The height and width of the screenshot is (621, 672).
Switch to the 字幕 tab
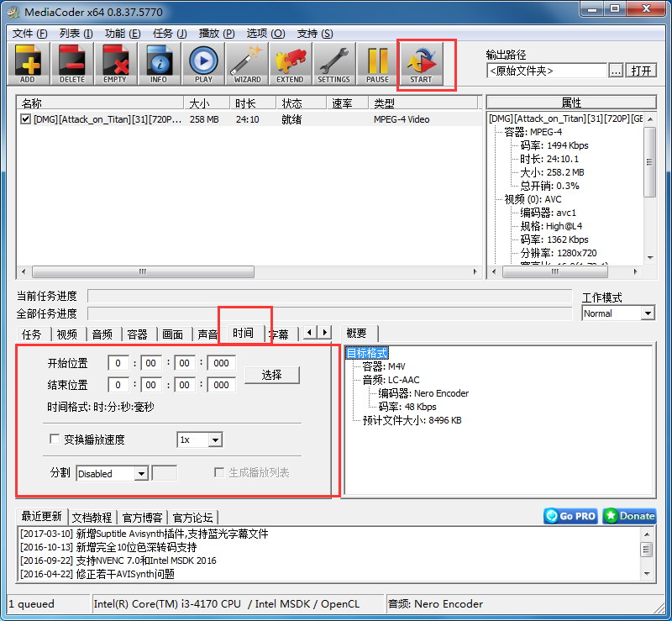[280, 333]
